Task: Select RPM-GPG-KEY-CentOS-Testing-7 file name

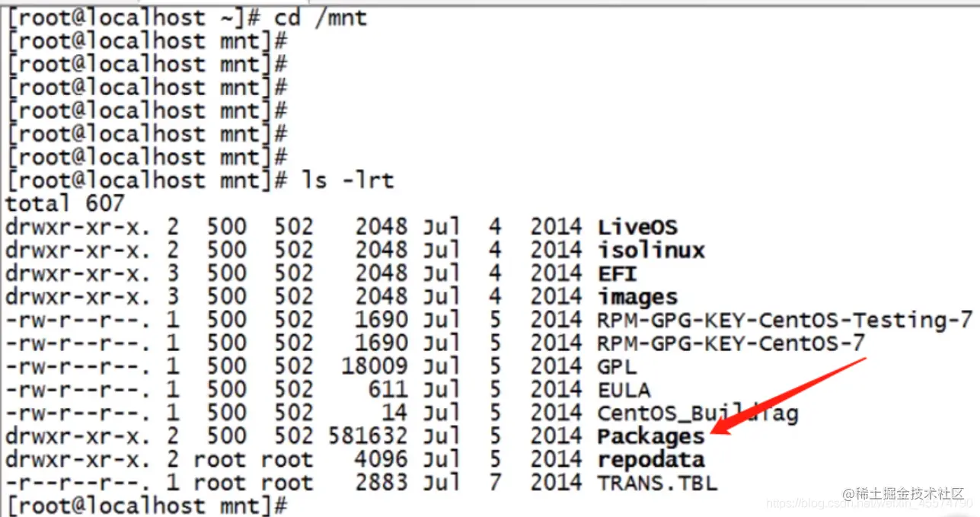Action: (785, 321)
